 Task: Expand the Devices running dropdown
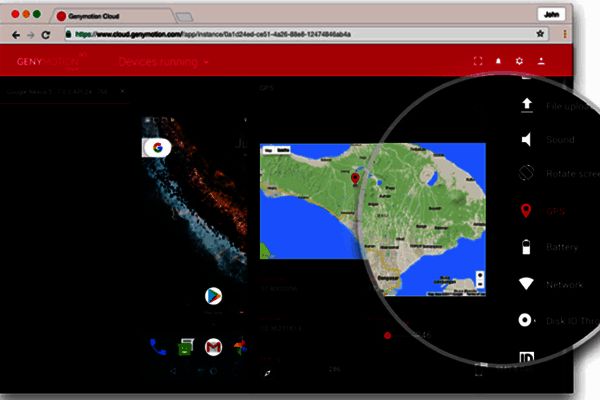pos(164,62)
